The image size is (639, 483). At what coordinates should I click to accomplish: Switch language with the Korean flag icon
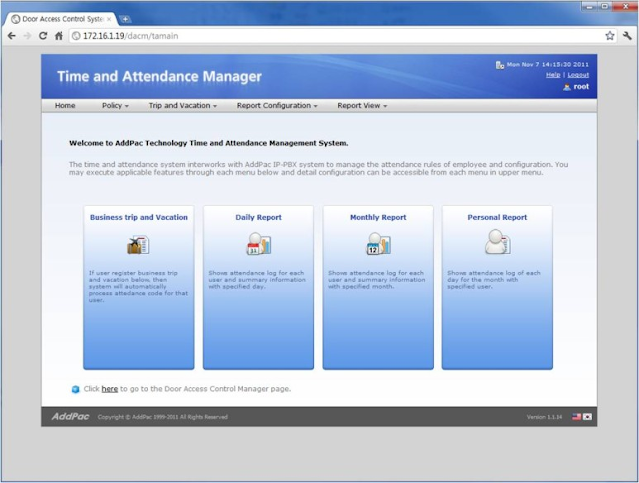pos(587,417)
